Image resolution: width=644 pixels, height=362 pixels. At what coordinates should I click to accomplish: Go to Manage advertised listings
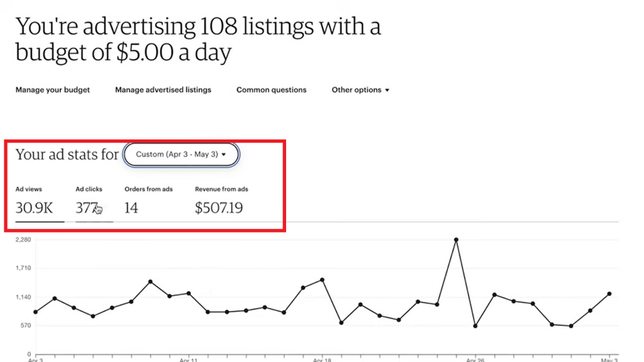click(x=163, y=90)
